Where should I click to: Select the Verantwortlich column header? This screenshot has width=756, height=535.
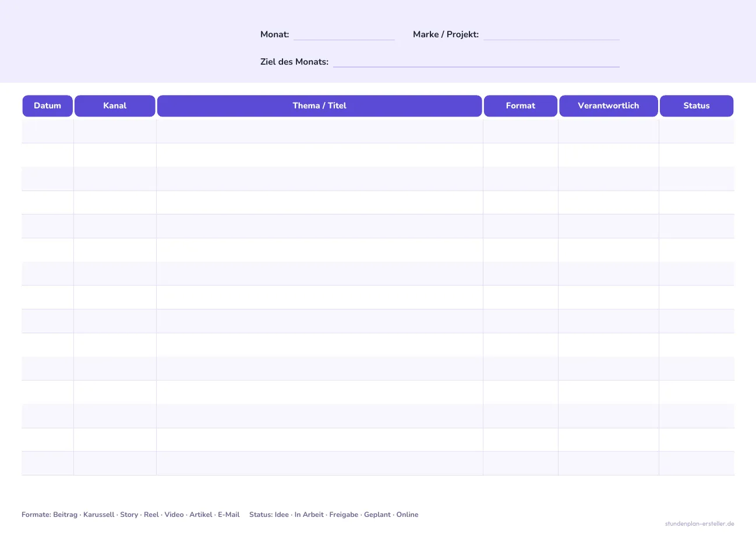pyautogui.click(x=609, y=106)
